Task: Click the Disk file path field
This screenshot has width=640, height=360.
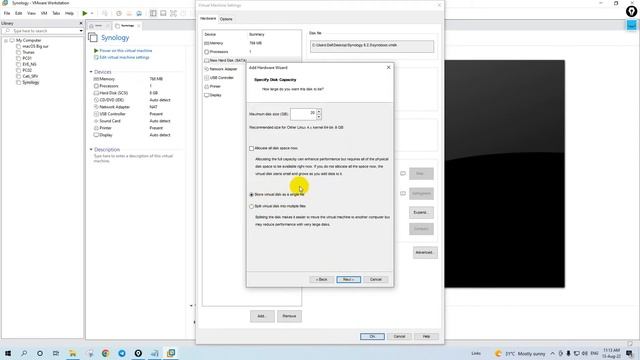Action: [x=372, y=46]
